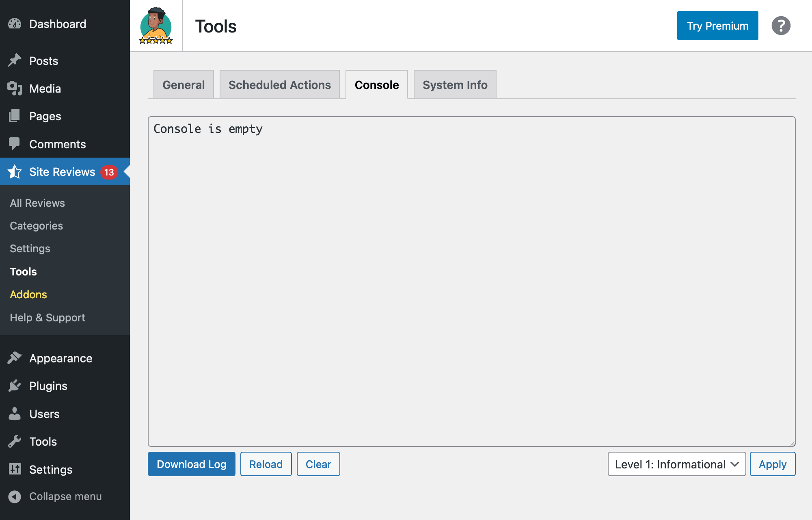Click the Dashboard menu icon

(16, 24)
